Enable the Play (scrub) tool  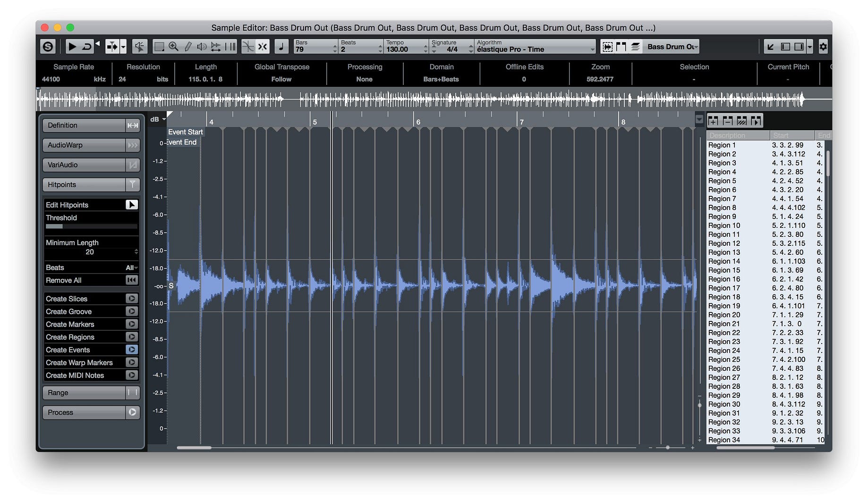tap(202, 46)
